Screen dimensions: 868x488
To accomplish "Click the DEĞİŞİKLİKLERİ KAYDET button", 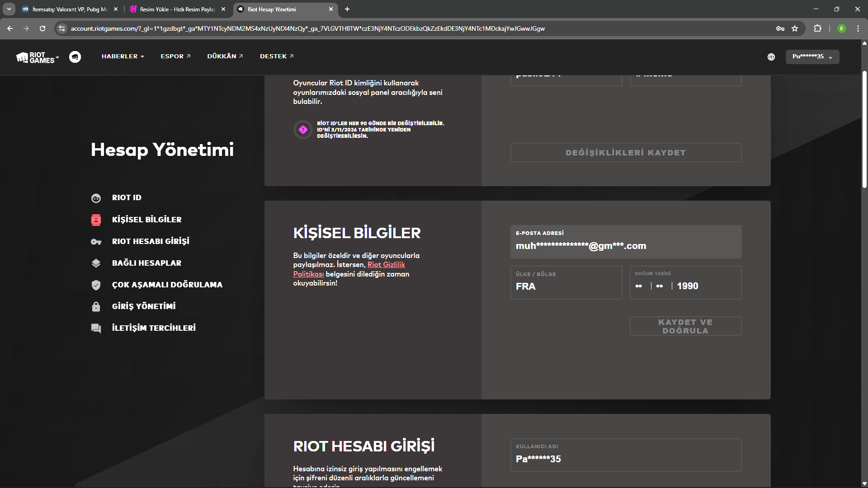I will point(626,153).
